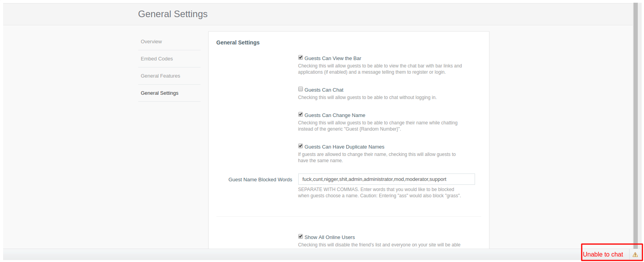644x262 pixels.
Task: Toggle the Show All Online Users checkbox
Action: coord(301,237)
